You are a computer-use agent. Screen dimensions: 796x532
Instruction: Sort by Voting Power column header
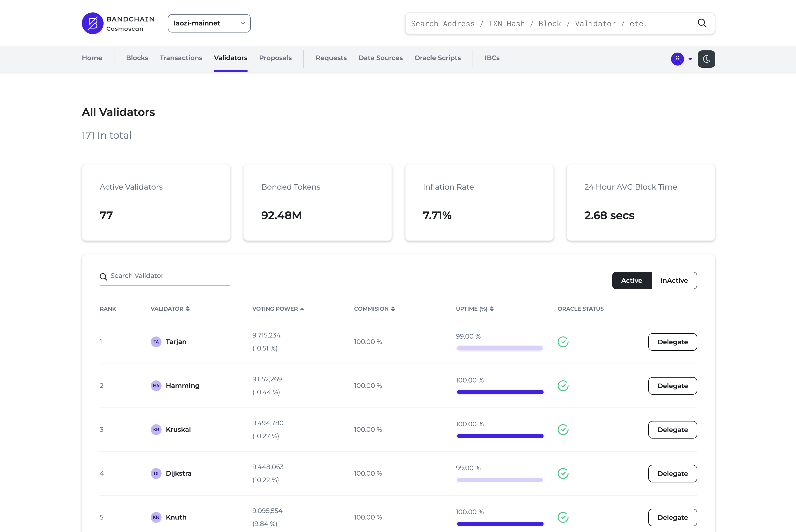pyautogui.click(x=278, y=309)
